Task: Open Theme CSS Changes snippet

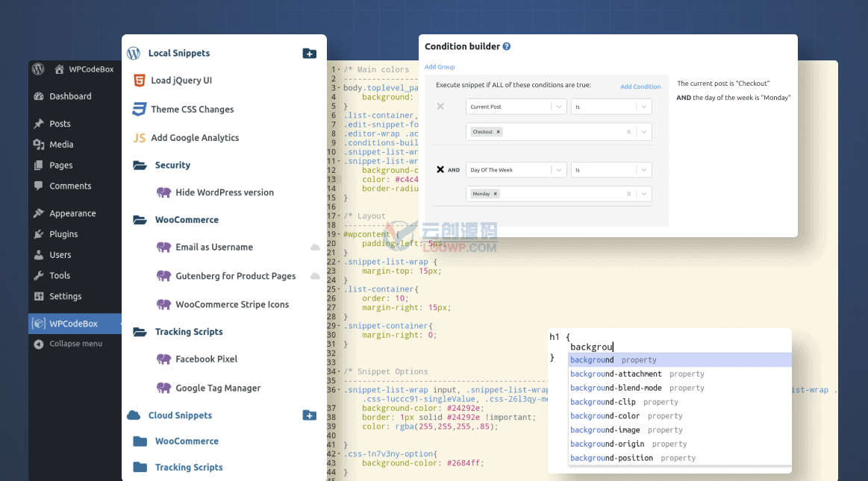Action: click(192, 110)
